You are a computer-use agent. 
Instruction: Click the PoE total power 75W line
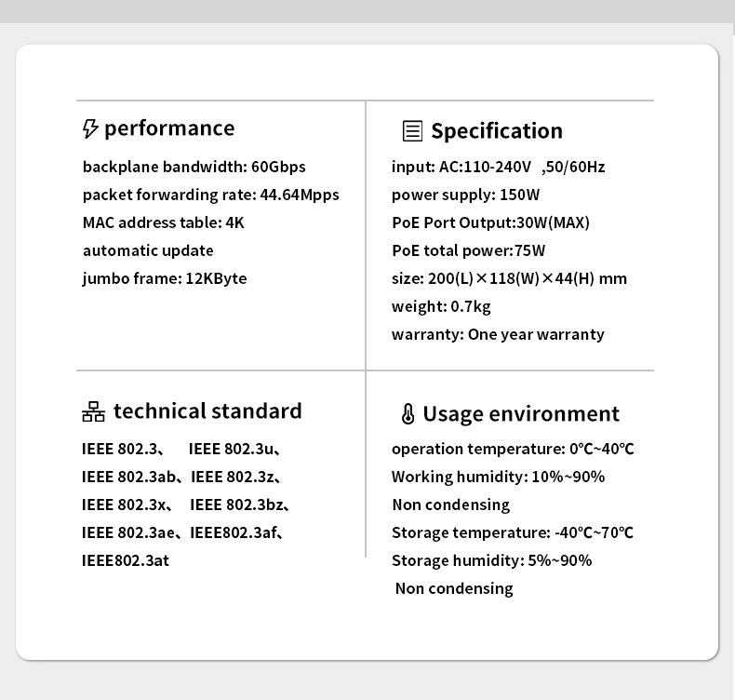pos(468,251)
